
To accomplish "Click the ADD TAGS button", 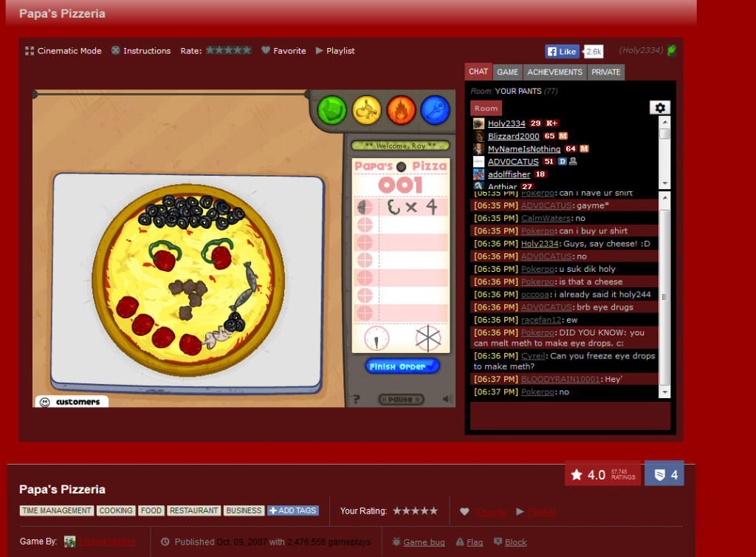I will [293, 510].
